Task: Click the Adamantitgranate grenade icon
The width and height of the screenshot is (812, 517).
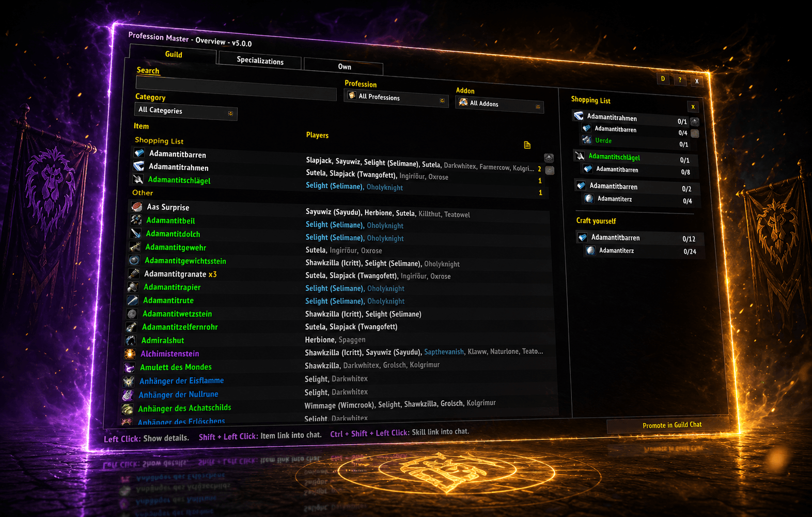Action: coord(134,273)
